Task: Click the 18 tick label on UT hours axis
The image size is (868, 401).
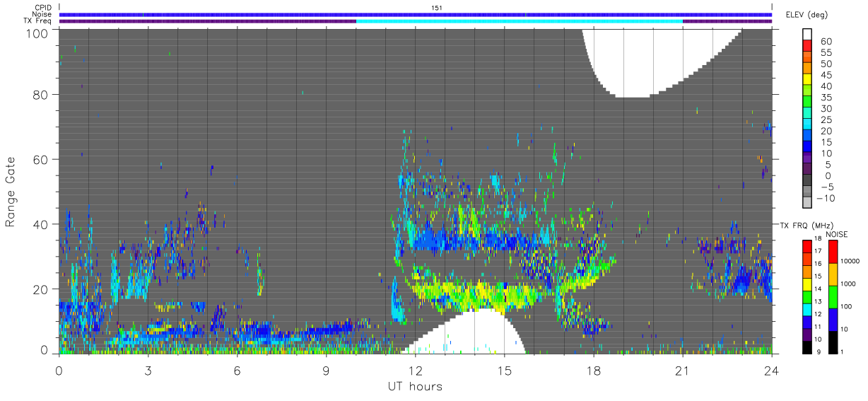Action: click(x=593, y=369)
